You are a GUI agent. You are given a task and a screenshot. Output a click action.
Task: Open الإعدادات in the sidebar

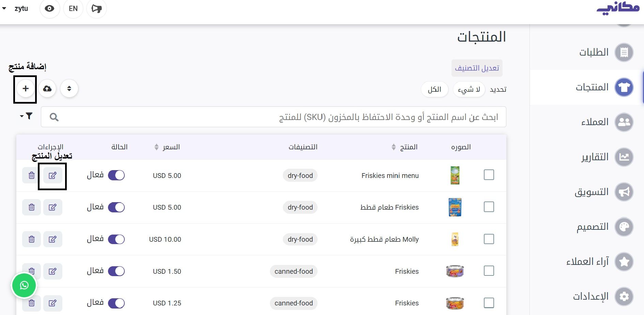587,297
